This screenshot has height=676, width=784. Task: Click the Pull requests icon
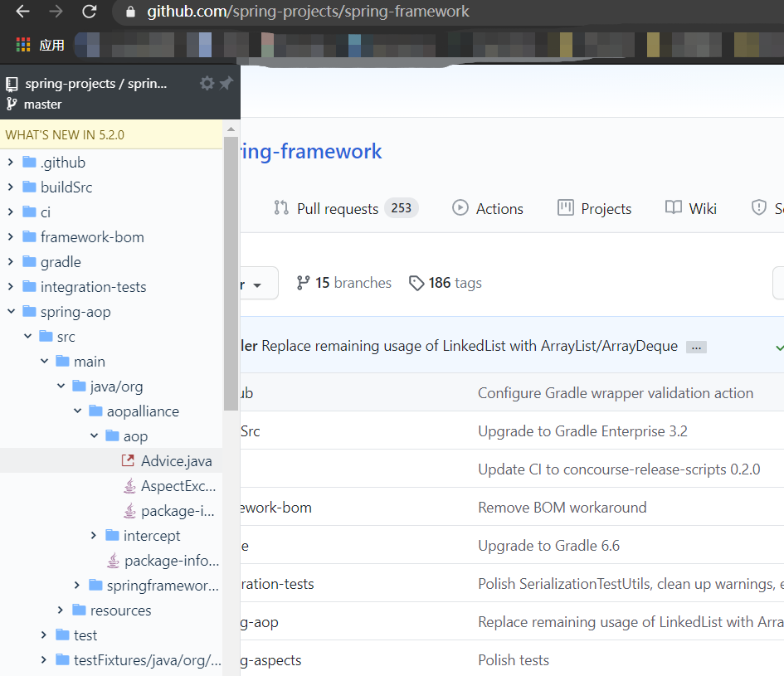pos(281,207)
